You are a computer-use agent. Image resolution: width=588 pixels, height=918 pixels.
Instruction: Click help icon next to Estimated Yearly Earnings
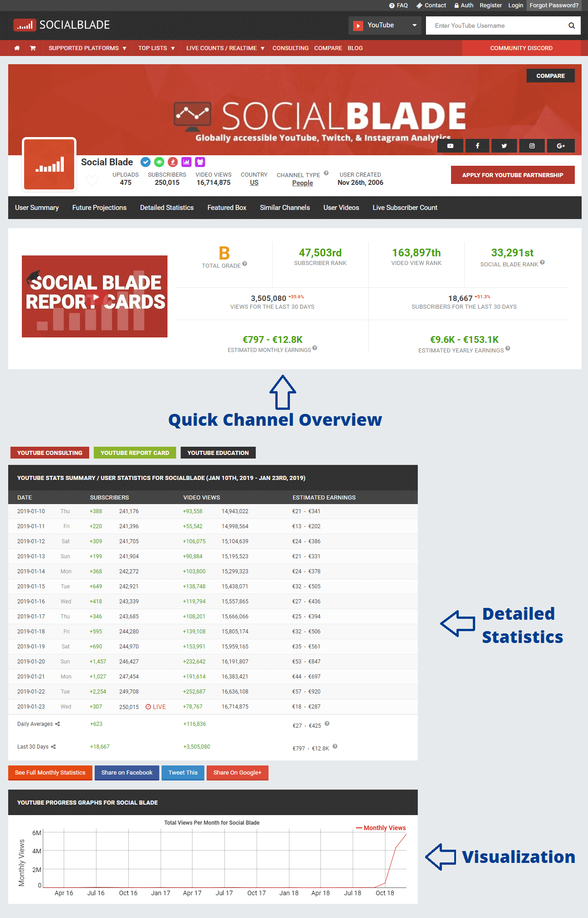point(508,348)
